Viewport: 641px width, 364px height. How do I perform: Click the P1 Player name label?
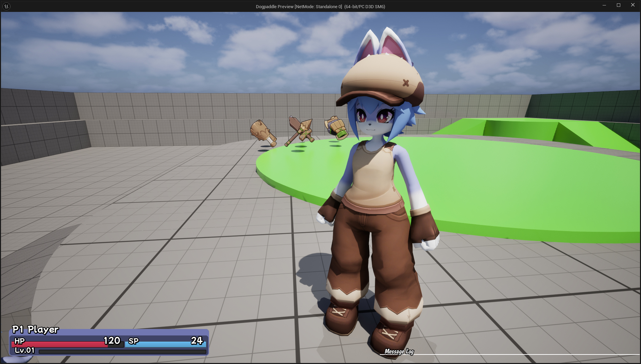pyautogui.click(x=35, y=329)
